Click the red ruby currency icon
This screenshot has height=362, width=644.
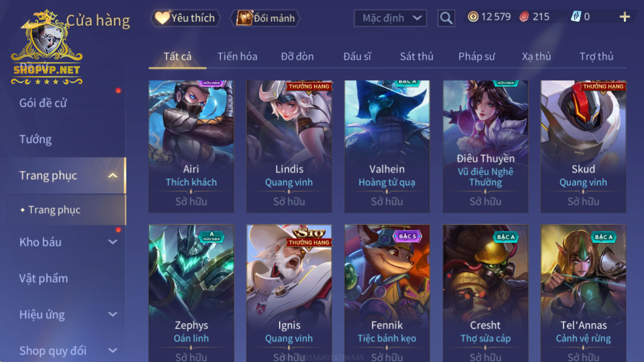coord(524,17)
